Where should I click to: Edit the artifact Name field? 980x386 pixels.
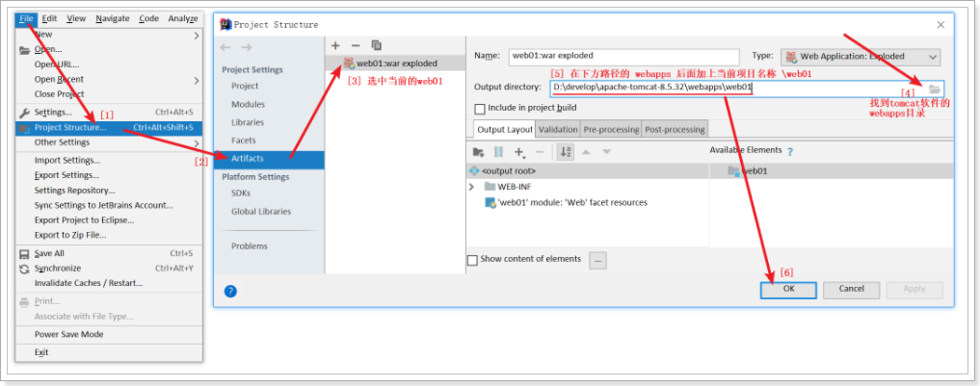click(623, 56)
